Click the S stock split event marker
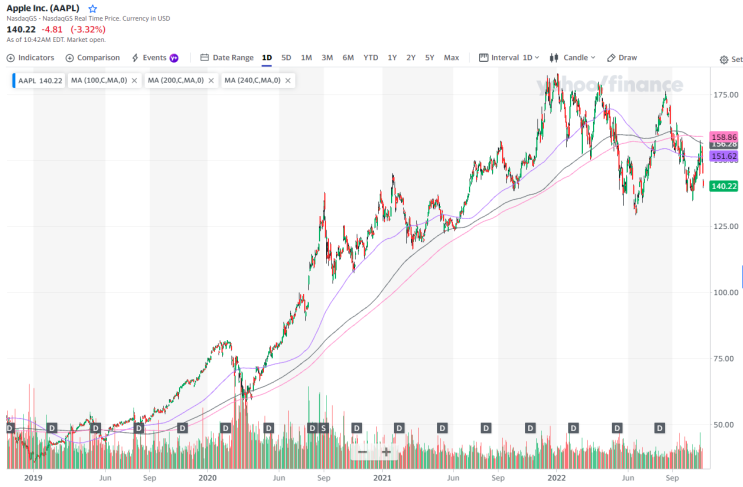Image resolution: width=743 pixels, height=487 pixels. pyautogui.click(x=324, y=428)
